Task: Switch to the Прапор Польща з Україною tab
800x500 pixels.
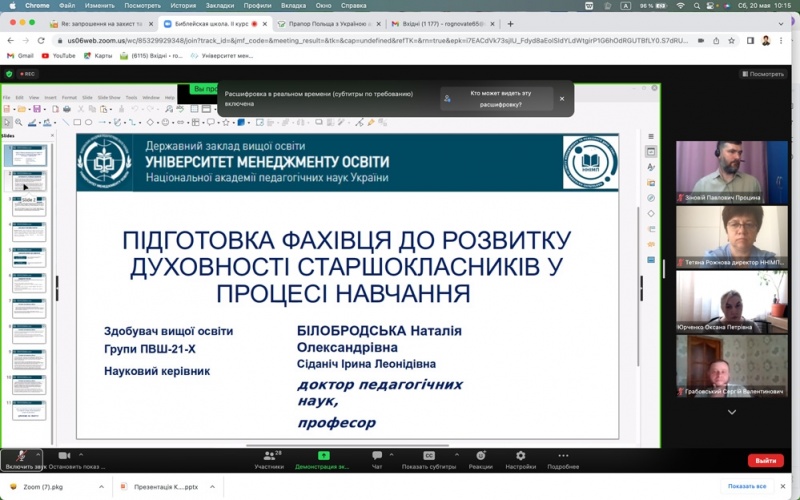Action: pos(322,22)
